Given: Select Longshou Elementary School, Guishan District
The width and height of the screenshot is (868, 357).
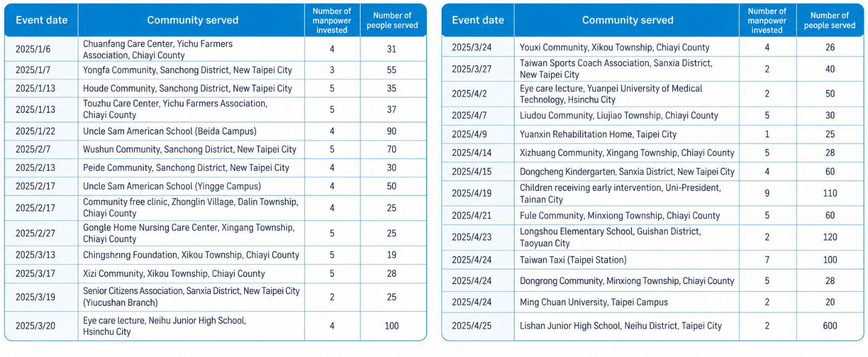Looking at the screenshot, I should [610, 237].
